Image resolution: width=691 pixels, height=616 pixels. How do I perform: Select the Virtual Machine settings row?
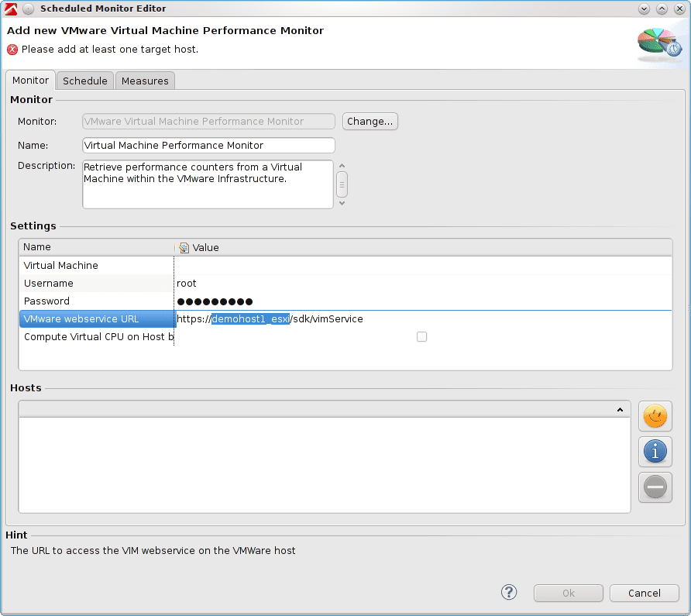coord(345,266)
